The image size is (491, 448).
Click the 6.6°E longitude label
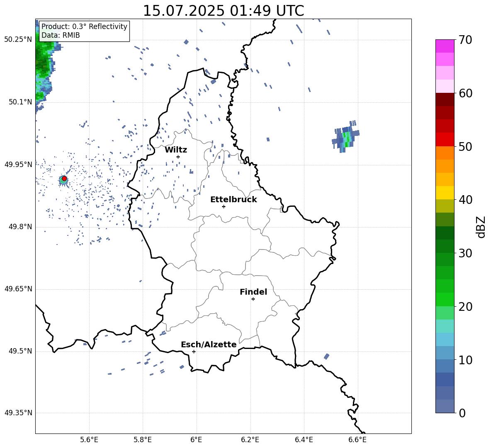click(x=357, y=440)
